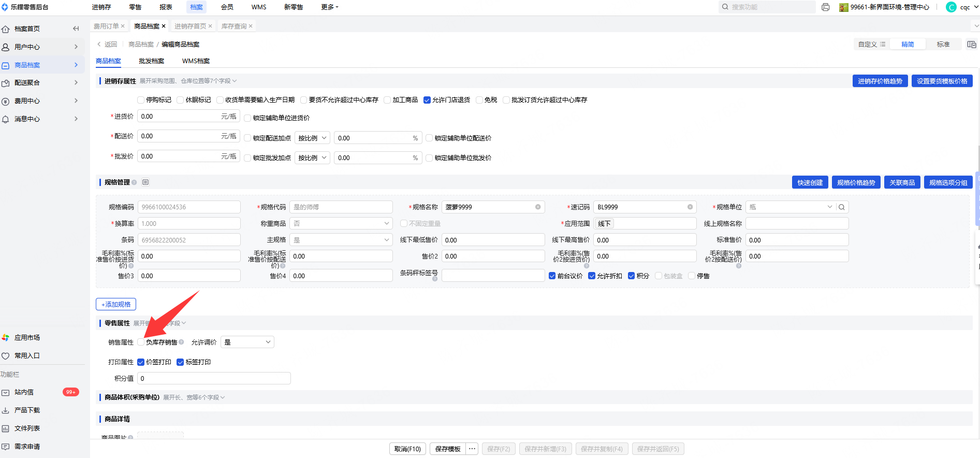The width and height of the screenshot is (980, 458).
Task: Open the 允许调价 dropdown
Action: [247, 342]
